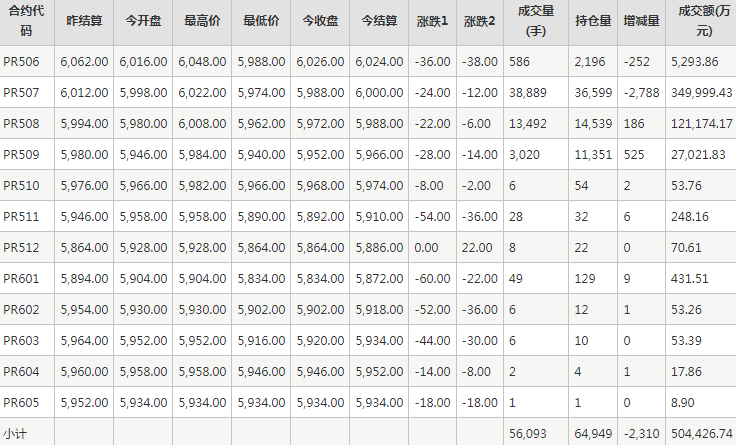Select PR510 turnover 53.76

pos(686,185)
